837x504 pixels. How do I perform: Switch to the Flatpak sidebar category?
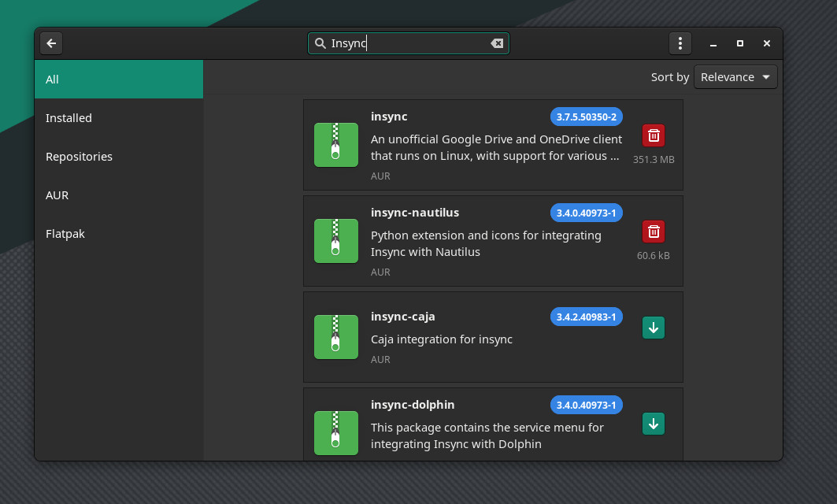65,234
